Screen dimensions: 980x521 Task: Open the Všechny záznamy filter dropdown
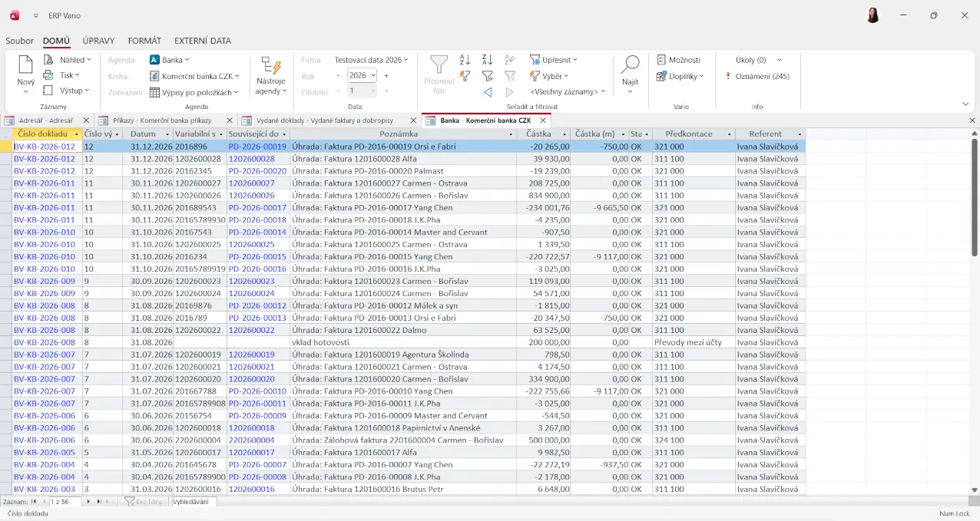pos(568,91)
